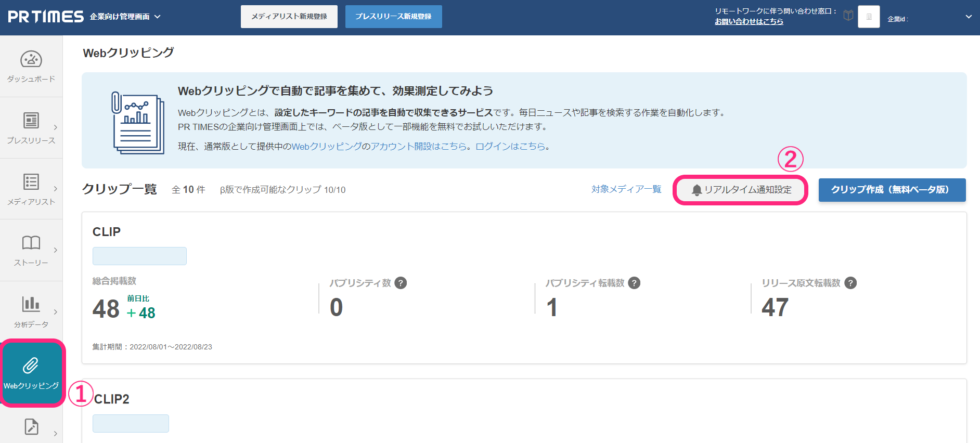Click β版で作成可能なクリップ 10/10 text
The image size is (980, 443).
click(282, 190)
